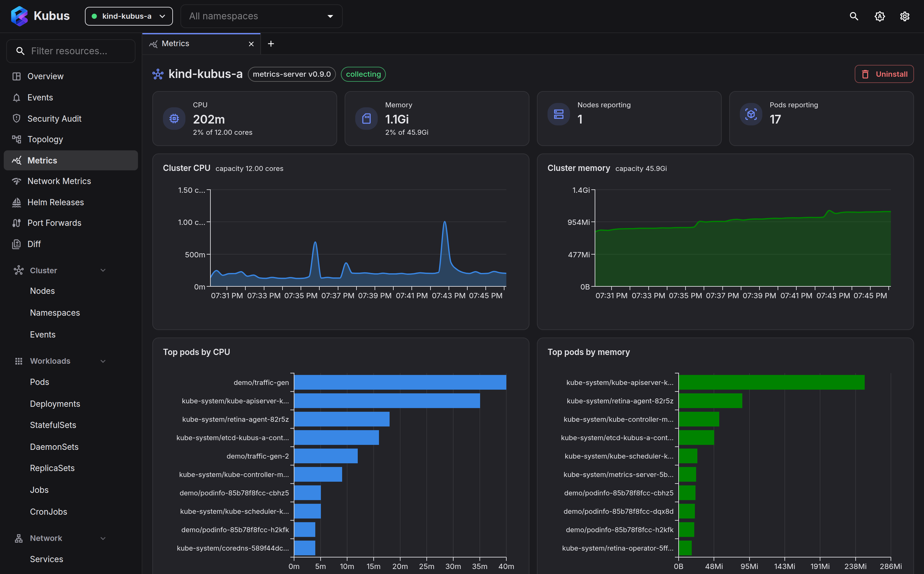The height and width of the screenshot is (574, 924).
Task: Click the Workloads grid icon
Action: point(19,361)
